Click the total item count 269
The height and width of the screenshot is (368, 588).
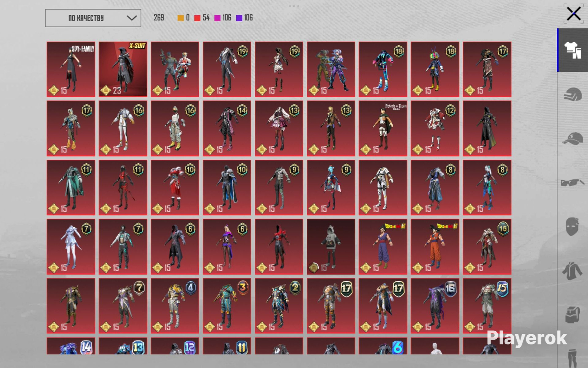click(159, 18)
